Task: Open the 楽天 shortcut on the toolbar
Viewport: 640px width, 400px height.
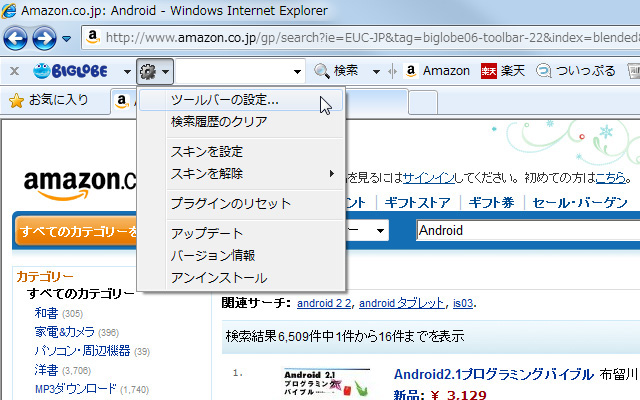Action: click(x=503, y=71)
